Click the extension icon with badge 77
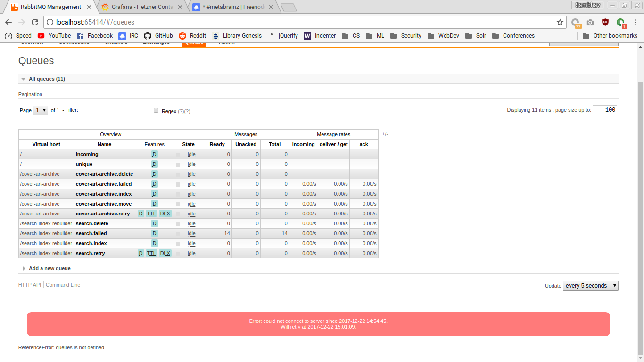The image size is (644, 362). (x=575, y=22)
